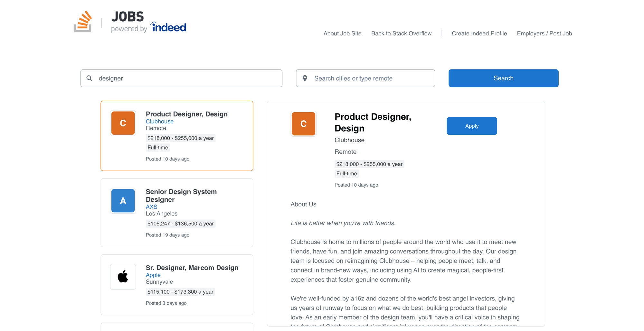Open the About Job Site page
The width and height of the screenshot is (644, 331).
[x=342, y=33]
